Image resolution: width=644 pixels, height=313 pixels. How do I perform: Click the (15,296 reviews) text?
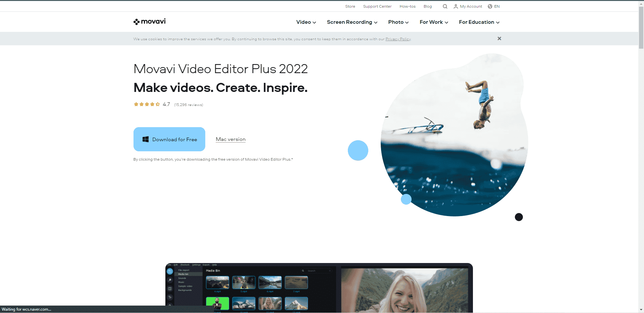[189, 105]
